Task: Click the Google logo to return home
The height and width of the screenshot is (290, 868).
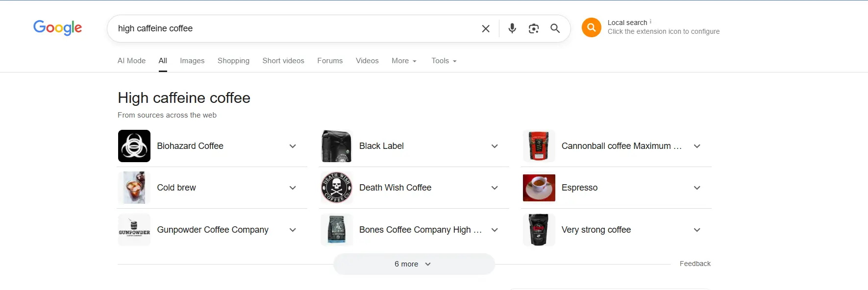Action: coord(57,28)
